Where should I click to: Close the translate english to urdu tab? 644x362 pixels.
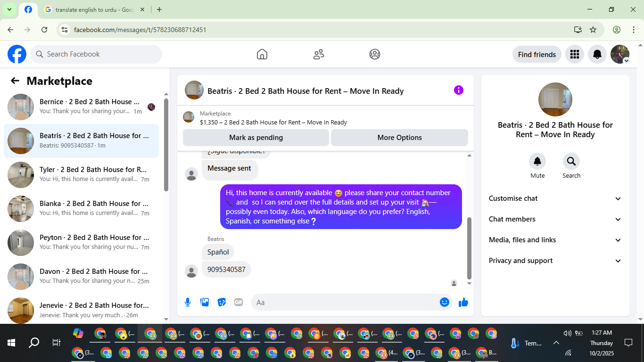143,9
